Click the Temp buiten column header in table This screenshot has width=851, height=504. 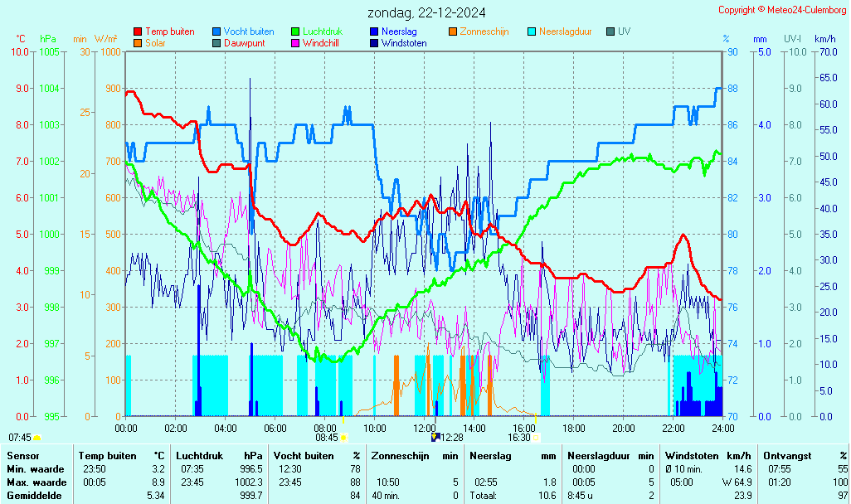coord(108,455)
